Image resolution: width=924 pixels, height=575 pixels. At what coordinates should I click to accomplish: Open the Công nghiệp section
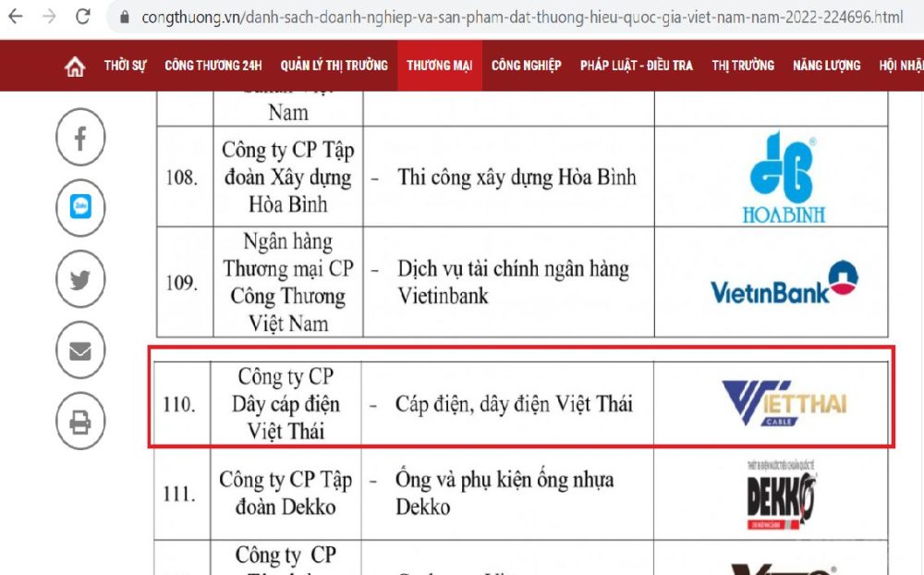click(527, 66)
